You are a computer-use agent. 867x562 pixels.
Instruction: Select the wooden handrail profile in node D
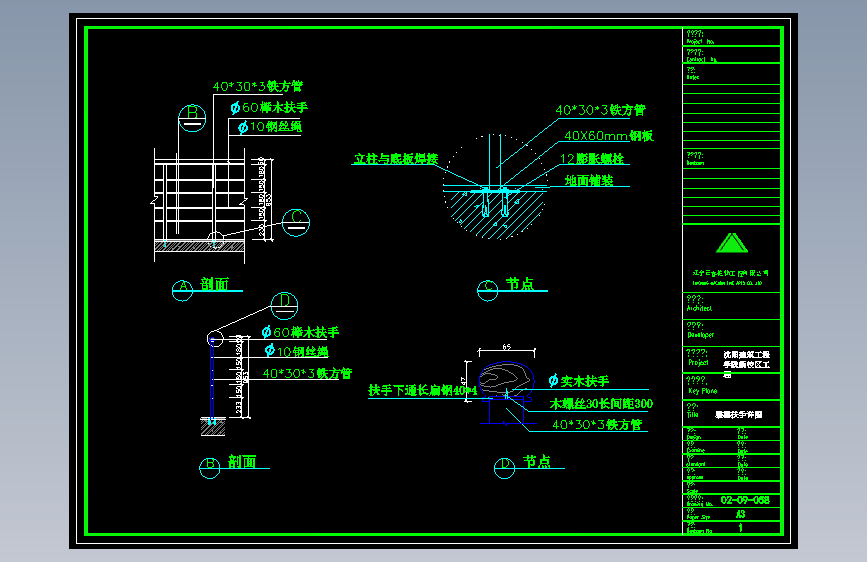tap(506, 379)
